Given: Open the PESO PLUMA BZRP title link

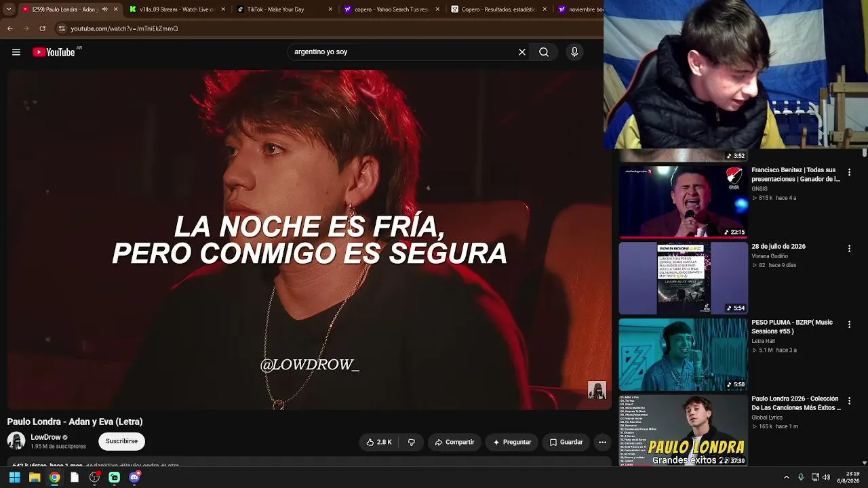Looking at the screenshot, I should (x=792, y=327).
